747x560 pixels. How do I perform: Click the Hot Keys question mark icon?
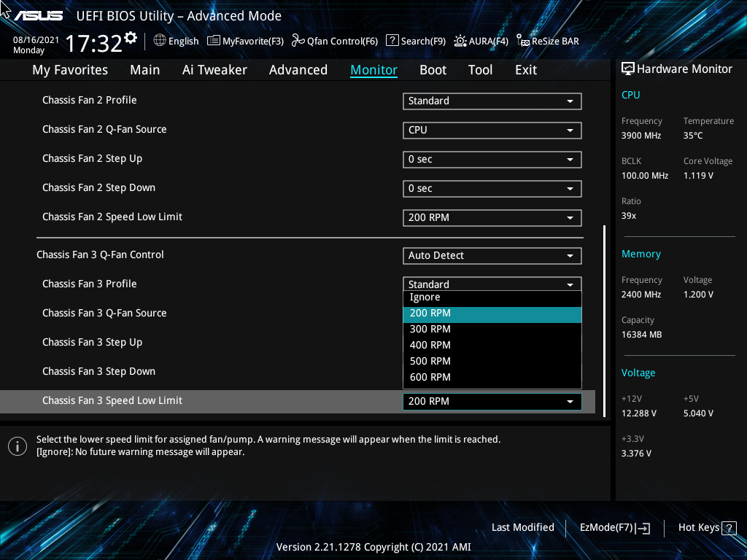(x=729, y=528)
